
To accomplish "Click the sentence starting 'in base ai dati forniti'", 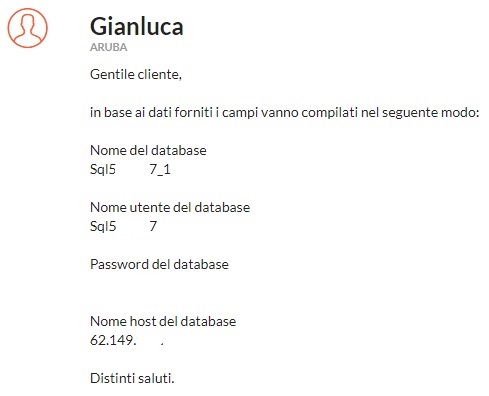I will [x=284, y=112].
